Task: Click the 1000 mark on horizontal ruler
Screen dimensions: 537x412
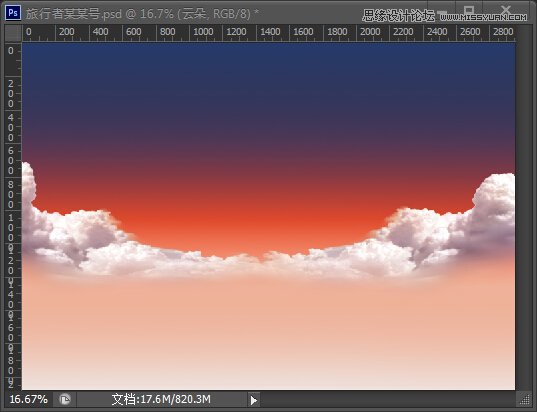Action: [x=203, y=32]
